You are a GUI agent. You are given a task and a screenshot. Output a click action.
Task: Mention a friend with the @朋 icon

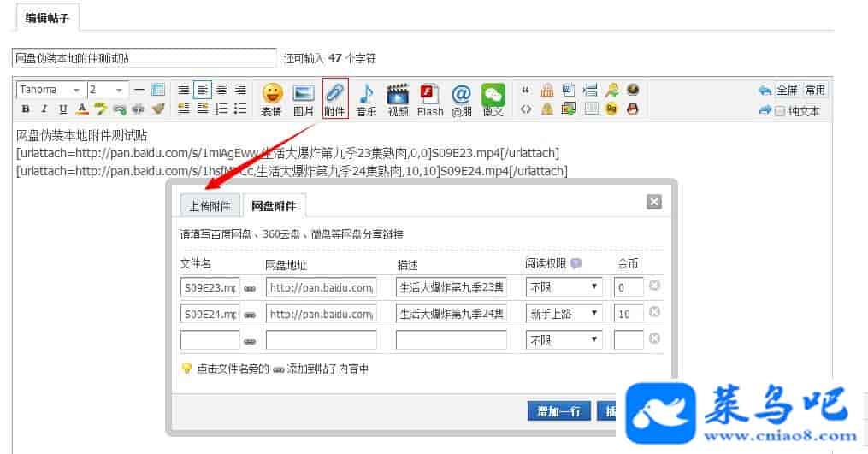point(461,100)
